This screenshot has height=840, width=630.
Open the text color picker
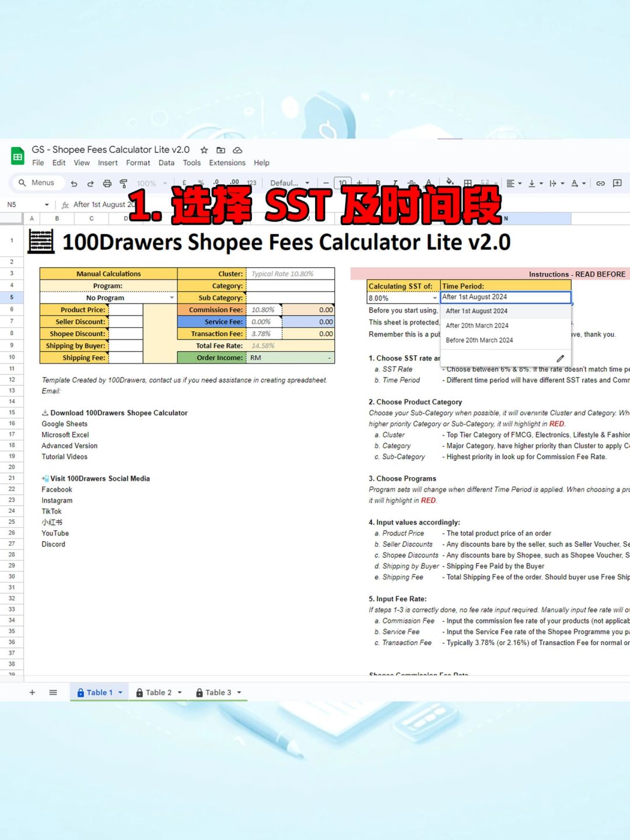(x=429, y=183)
